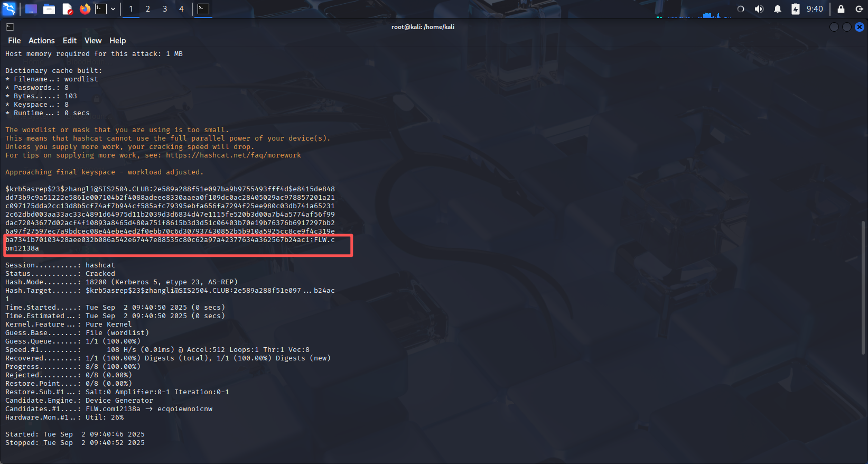868x464 pixels.
Task: Click the Restore.Sub.#1 Salt:0 Amplifier line
Action: tap(117, 392)
